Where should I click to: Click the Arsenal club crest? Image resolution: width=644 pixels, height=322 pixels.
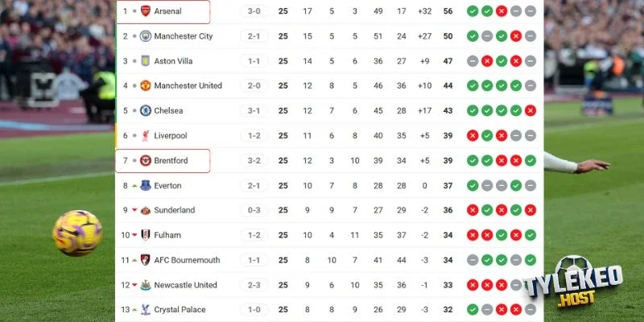tap(146, 11)
